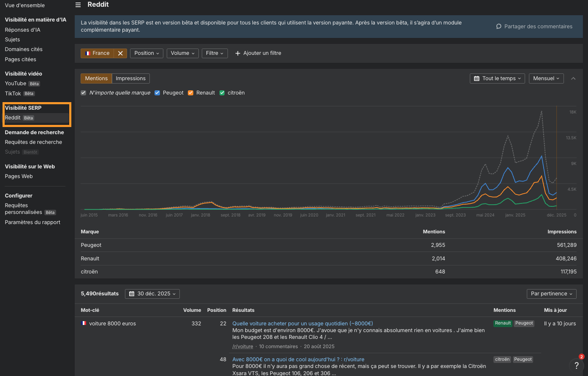Image resolution: width=588 pixels, height=376 pixels.
Task: Open the Position filter dropdown
Action: pos(146,53)
